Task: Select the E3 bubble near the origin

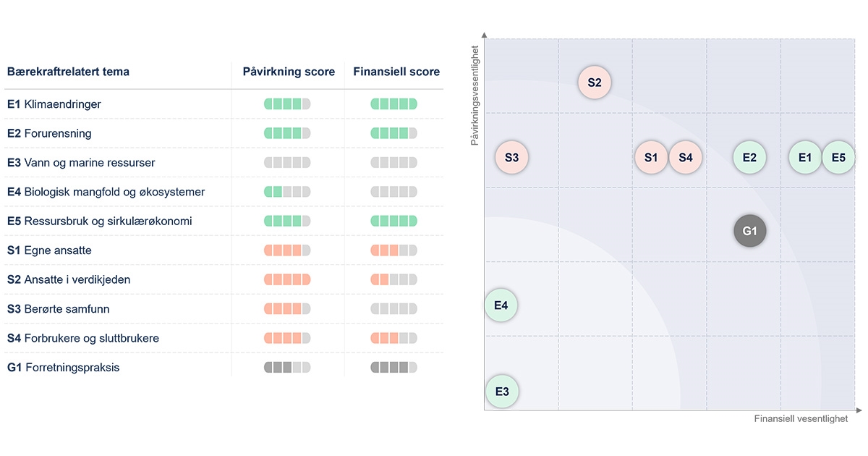Action: click(502, 392)
